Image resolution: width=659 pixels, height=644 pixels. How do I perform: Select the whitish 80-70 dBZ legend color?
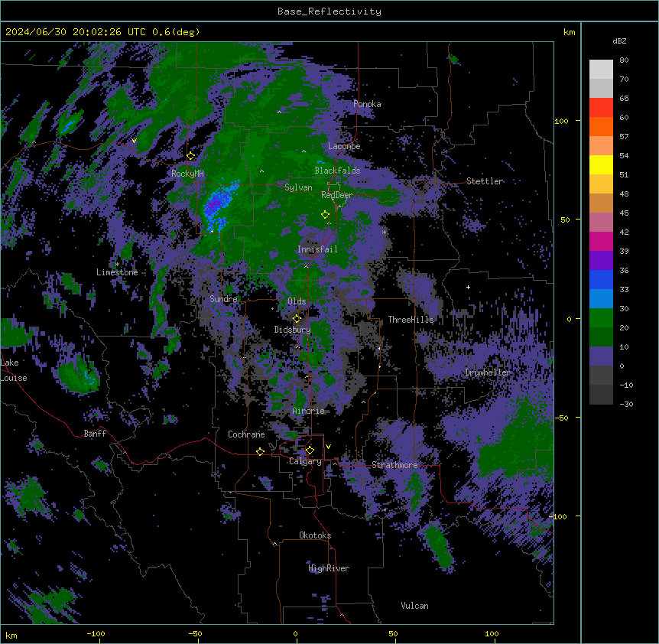pos(601,70)
